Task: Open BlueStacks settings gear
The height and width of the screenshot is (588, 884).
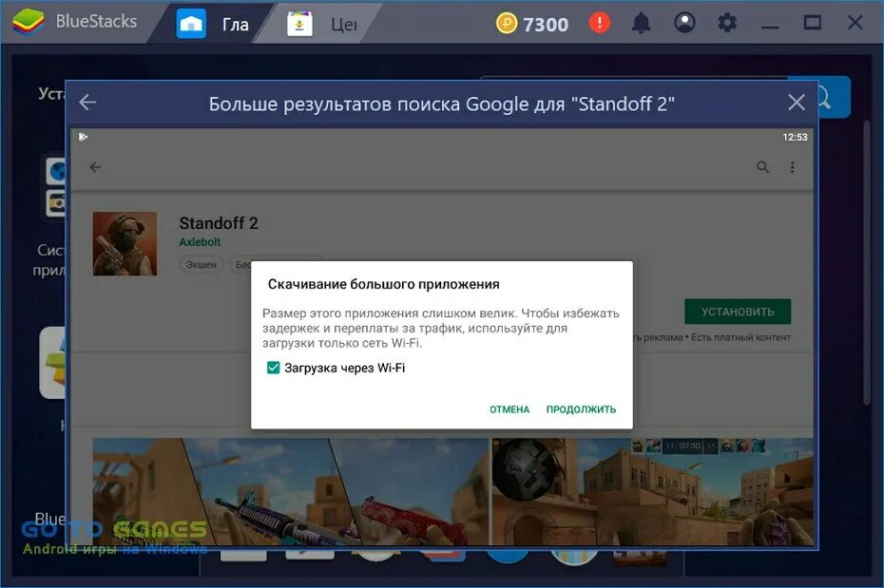Action: pos(727,23)
